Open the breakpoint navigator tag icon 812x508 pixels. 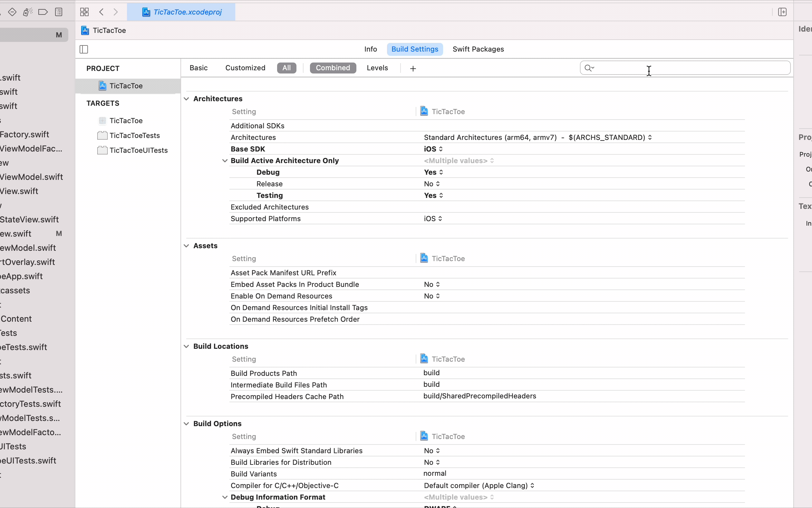(43, 12)
